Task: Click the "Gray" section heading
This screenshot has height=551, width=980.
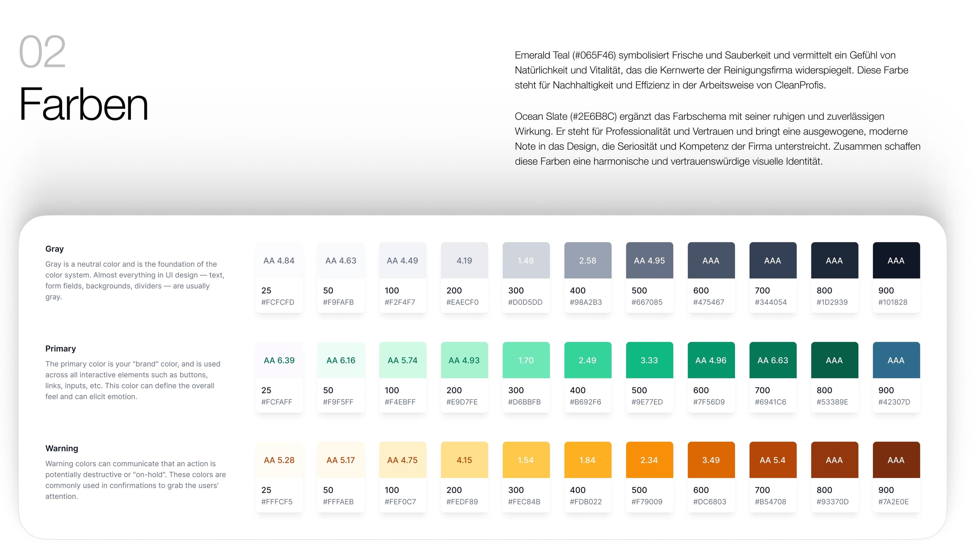Action: tap(54, 249)
